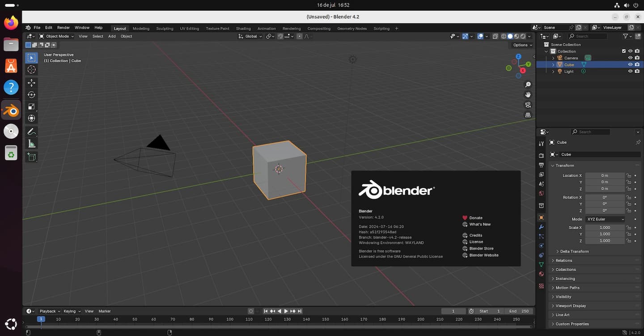The height and width of the screenshot is (336, 644).
Task: Switch to the Sculpting workspace tab
Action: click(x=165, y=28)
